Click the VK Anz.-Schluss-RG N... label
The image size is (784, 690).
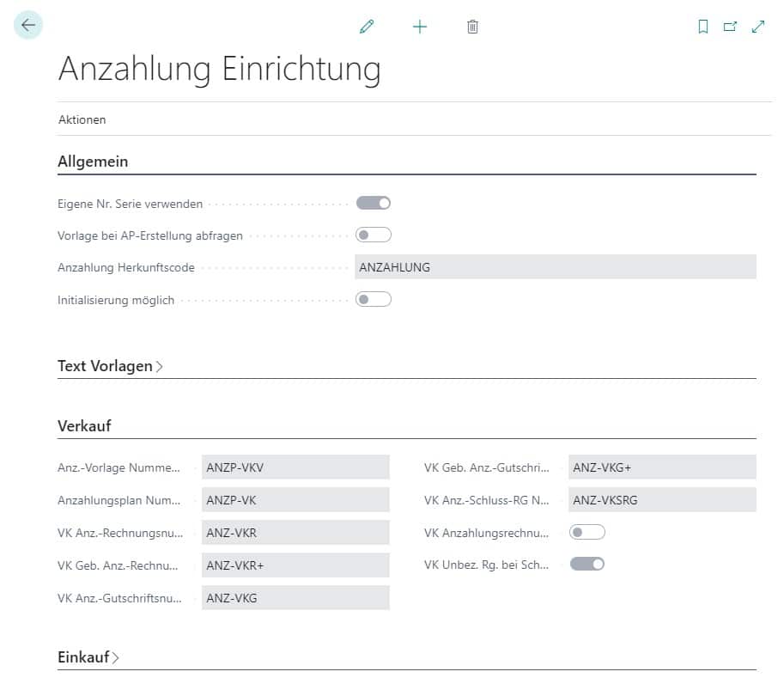click(x=487, y=500)
